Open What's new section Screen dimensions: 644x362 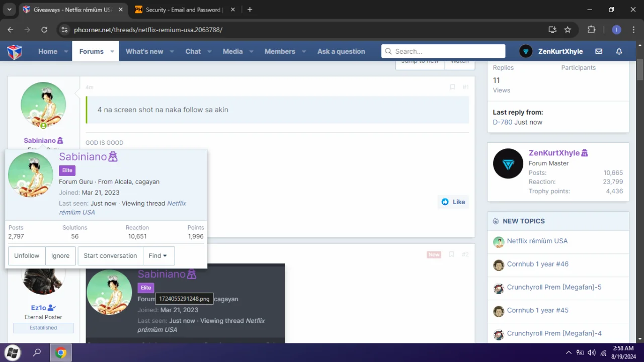pyautogui.click(x=144, y=51)
